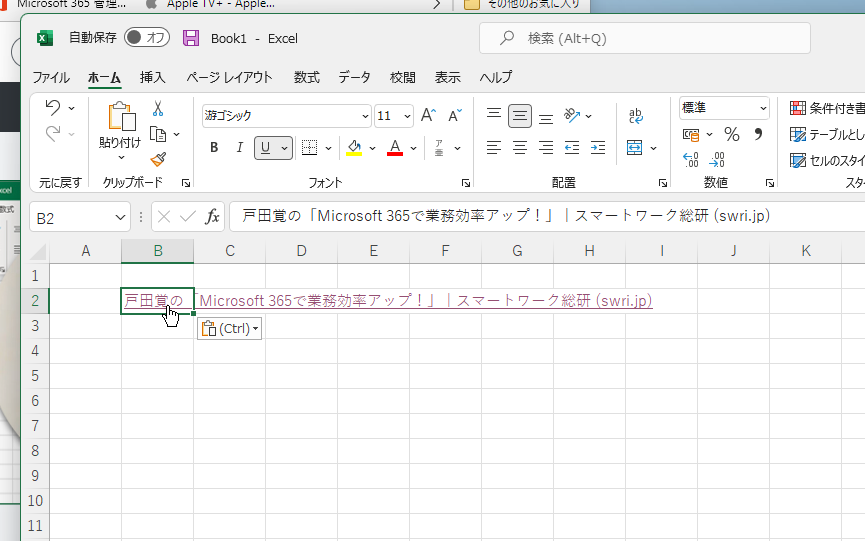Open font color dropdown arrow

[x=413, y=148]
